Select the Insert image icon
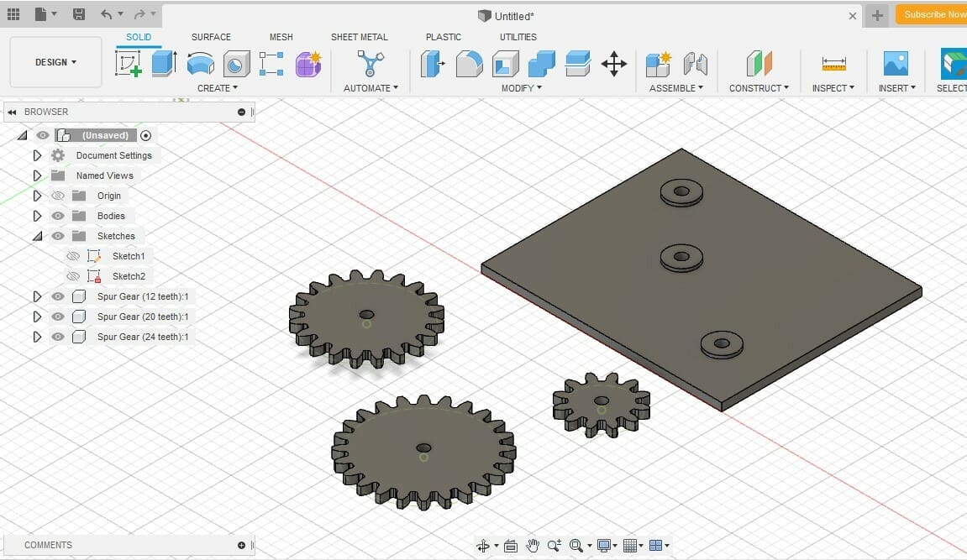Screen dimensions: 967x560 (896, 64)
